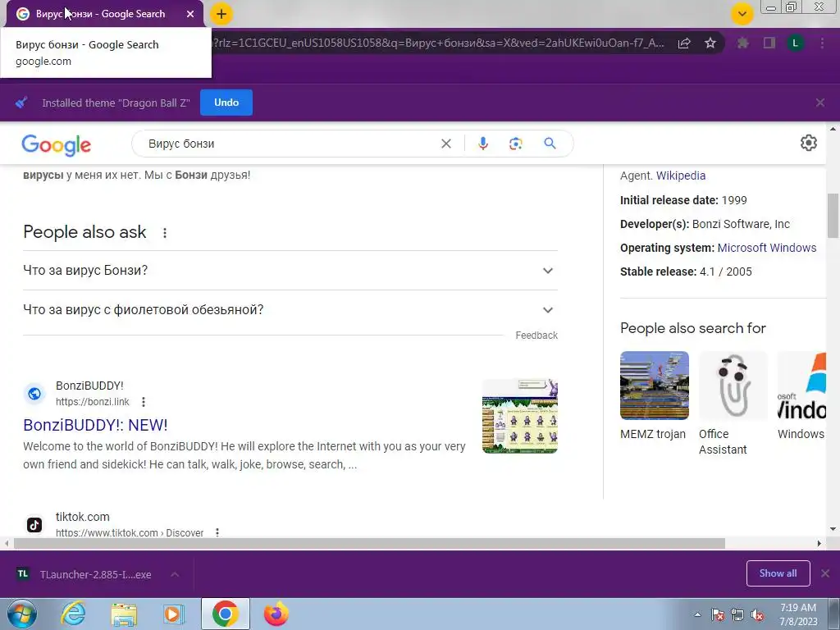Open Windows Explorer from taskbar
This screenshot has width=840, height=630.
[124, 614]
